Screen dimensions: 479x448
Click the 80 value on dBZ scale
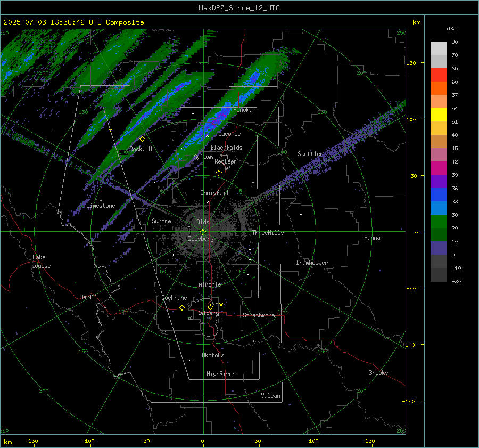[455, 42]
